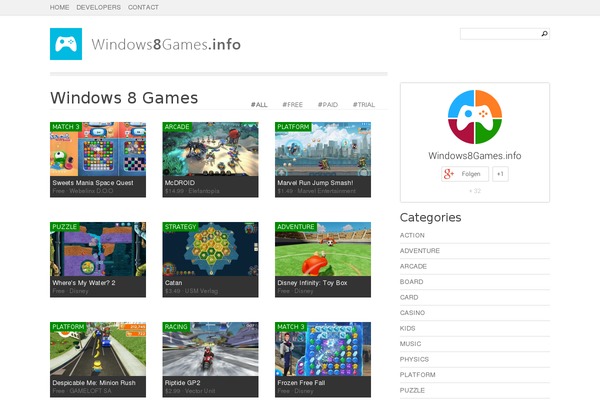The width and height of the screenshot is (600, 400).
Task: Select the #FREE filter
Action: pos(292,104)
